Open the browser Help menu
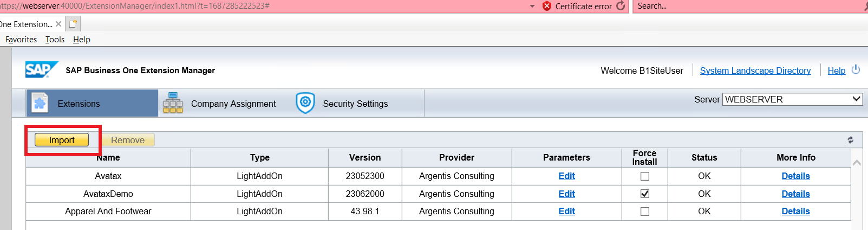 82,40
